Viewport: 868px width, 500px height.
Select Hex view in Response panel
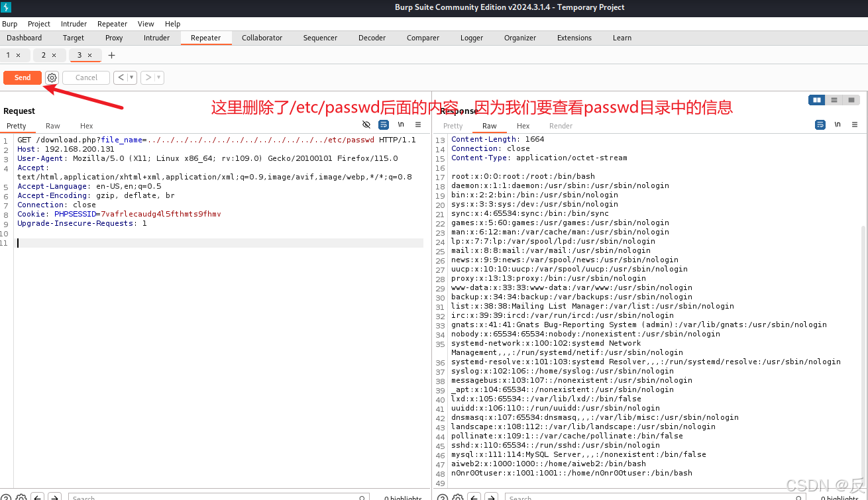pyautogui.click(x=523, y=126)
